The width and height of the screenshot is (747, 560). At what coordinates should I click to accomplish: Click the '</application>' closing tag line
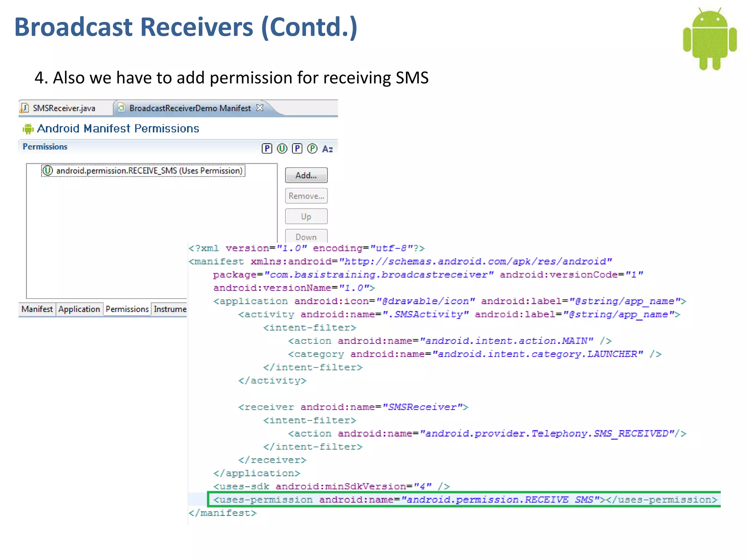click(x=257, y=473)
